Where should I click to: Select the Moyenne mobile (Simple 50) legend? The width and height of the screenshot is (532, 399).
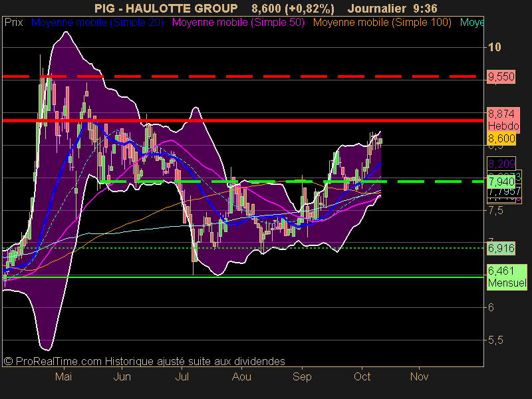point(238,23)
